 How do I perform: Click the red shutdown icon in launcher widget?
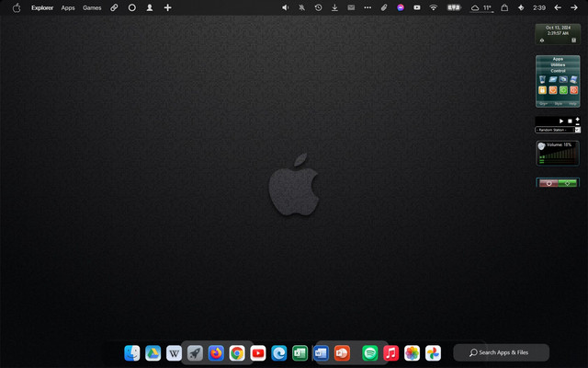(x=573, y=90)
